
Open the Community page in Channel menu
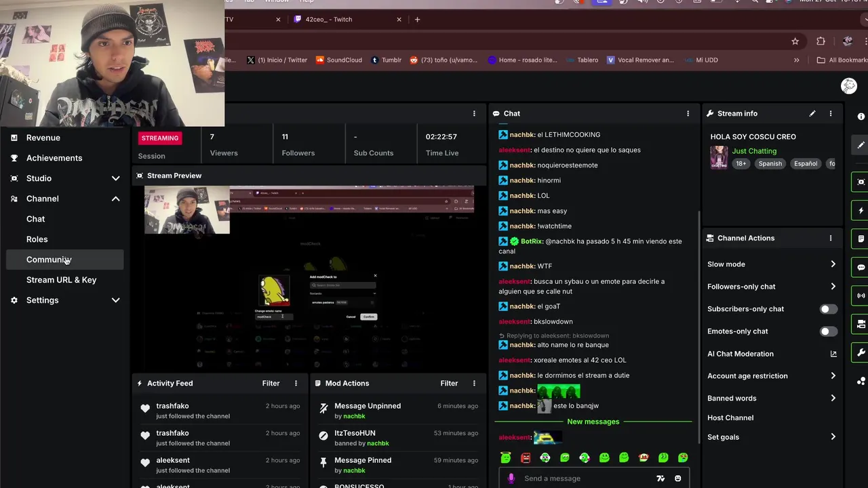tap(65, 260)
